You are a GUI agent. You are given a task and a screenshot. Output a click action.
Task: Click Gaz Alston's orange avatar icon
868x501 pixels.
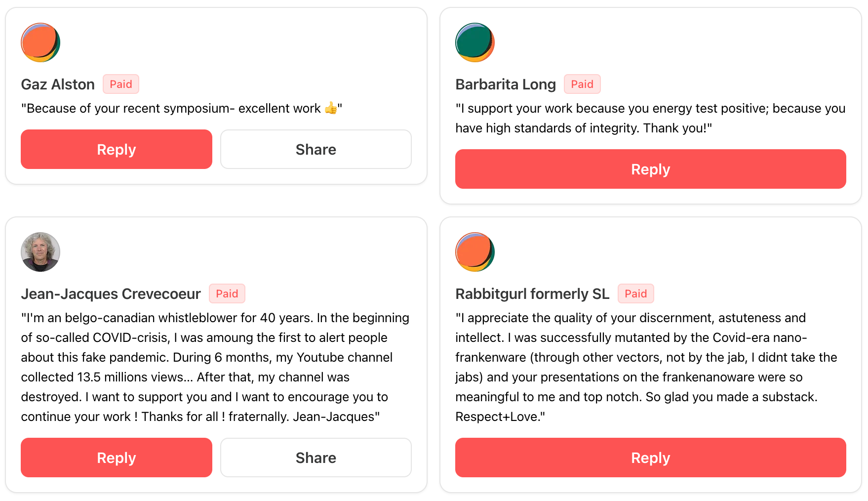click(x=40, y=42)
